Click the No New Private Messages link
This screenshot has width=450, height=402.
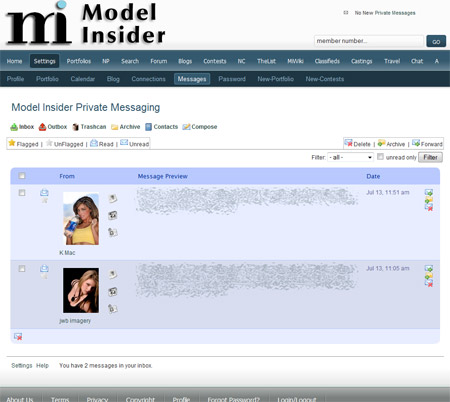pos(385,13)
